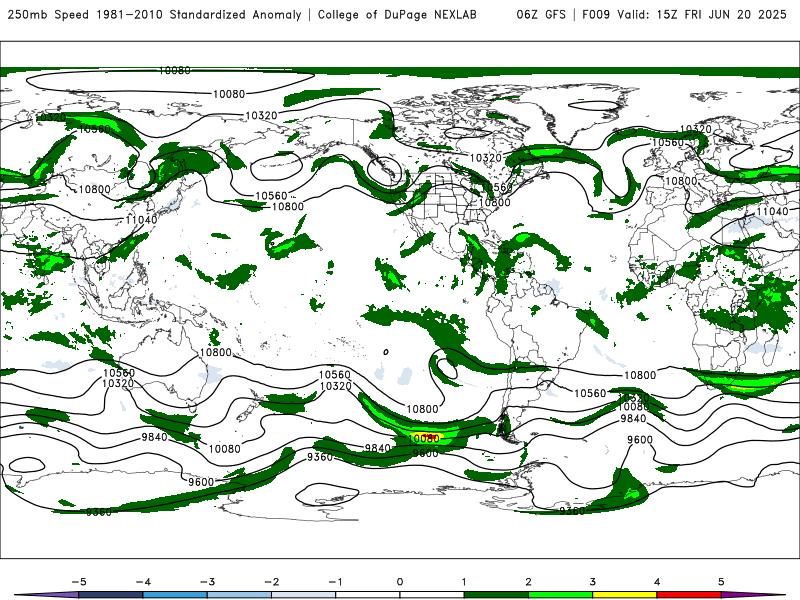This screenshot has width=800, height=600.
Task: Click the 'College of DuPage NEXLAB' text
Action: coord(397,15)
